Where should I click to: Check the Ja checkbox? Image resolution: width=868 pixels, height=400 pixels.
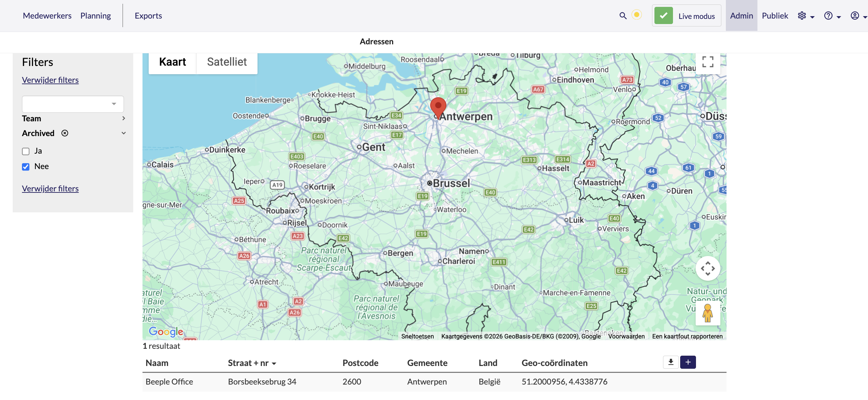pos(26,151)
